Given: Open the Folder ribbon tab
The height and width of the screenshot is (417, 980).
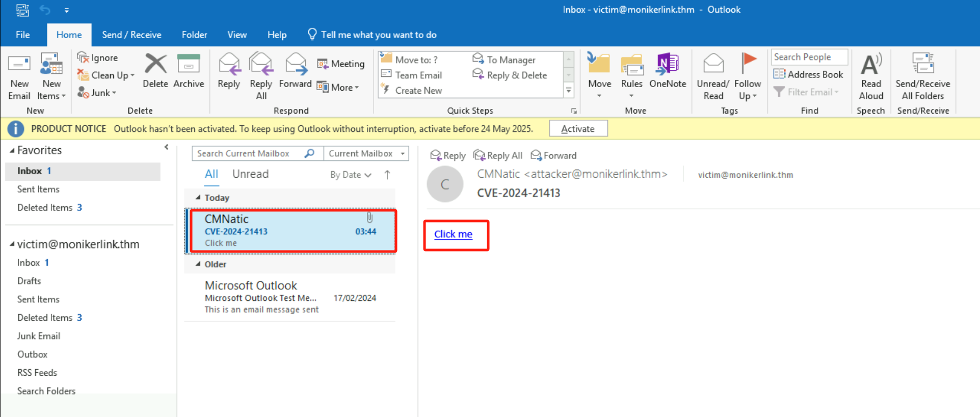Looking at the screenshot, I should tap(194, 35).
